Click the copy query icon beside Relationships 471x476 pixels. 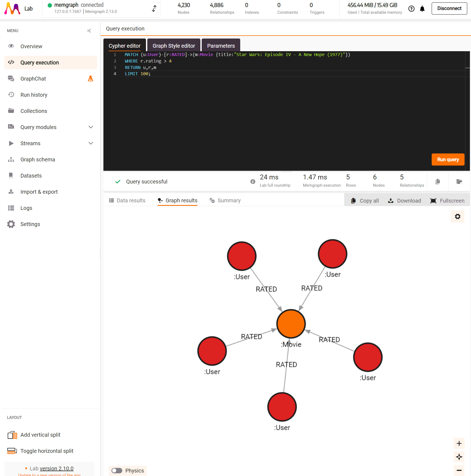pyautogui.click(x=438, y=182)
